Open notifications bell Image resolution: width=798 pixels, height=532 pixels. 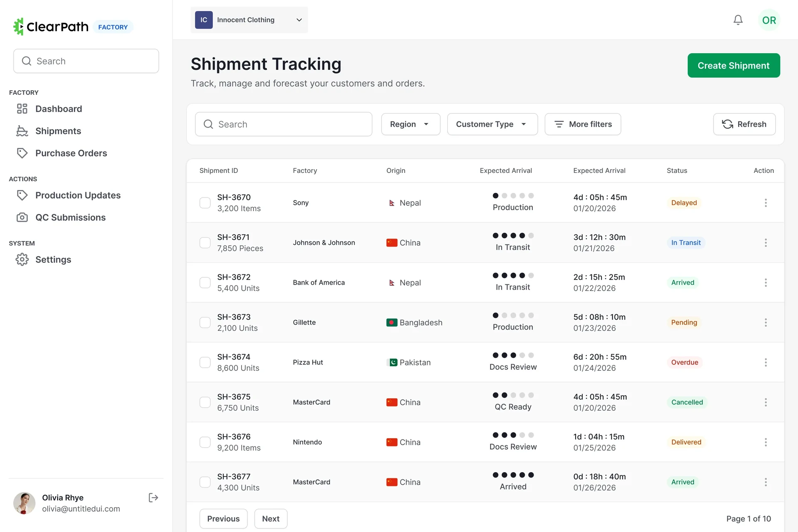click(738, 20)
